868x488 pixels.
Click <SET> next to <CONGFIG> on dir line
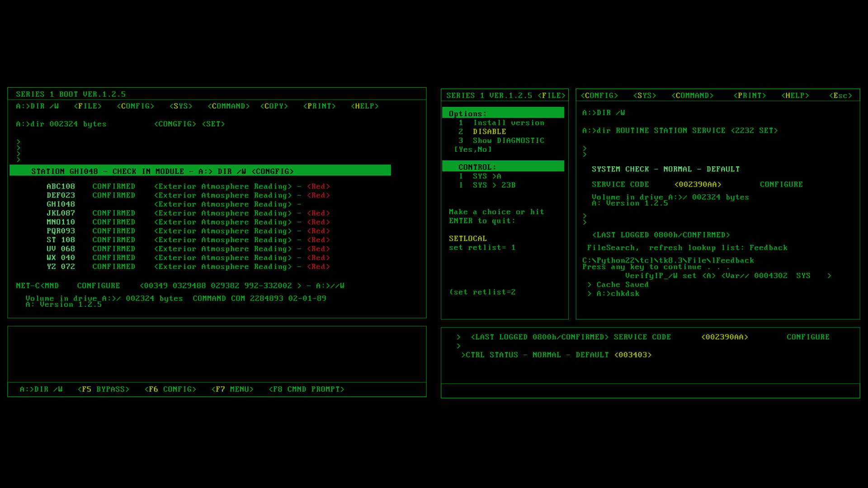click(x=213, y=124)
